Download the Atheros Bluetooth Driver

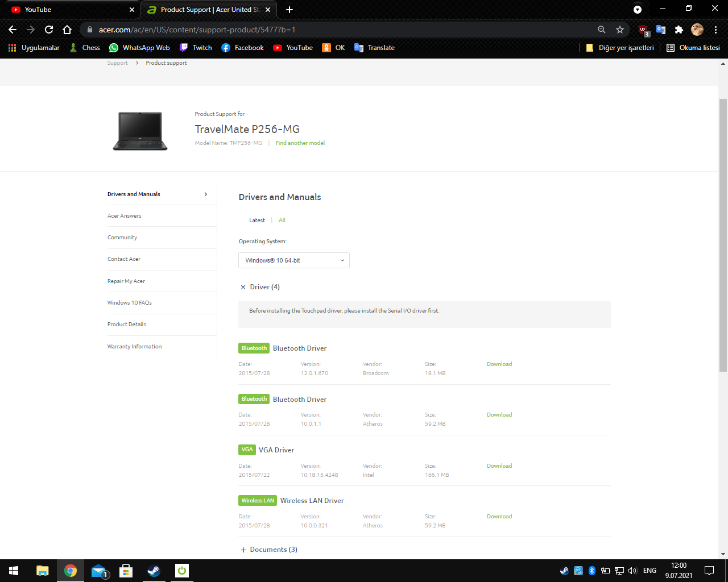(499, 415)
